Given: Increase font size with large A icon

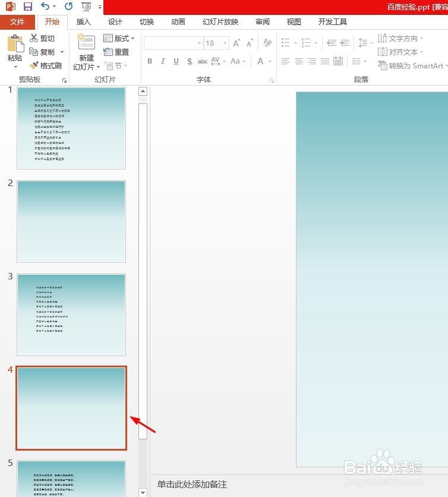Looking at the screenshot, I should tap(236, 43).
